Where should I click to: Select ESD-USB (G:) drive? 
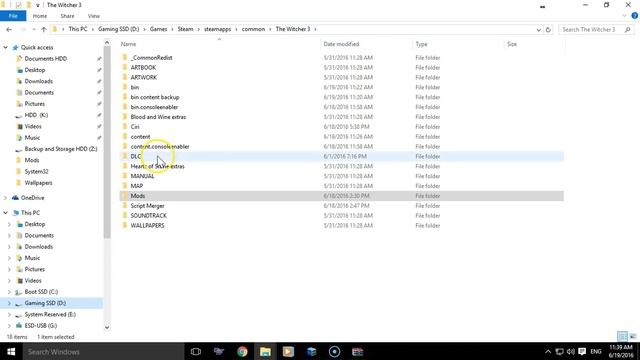[x=40, y=326]
